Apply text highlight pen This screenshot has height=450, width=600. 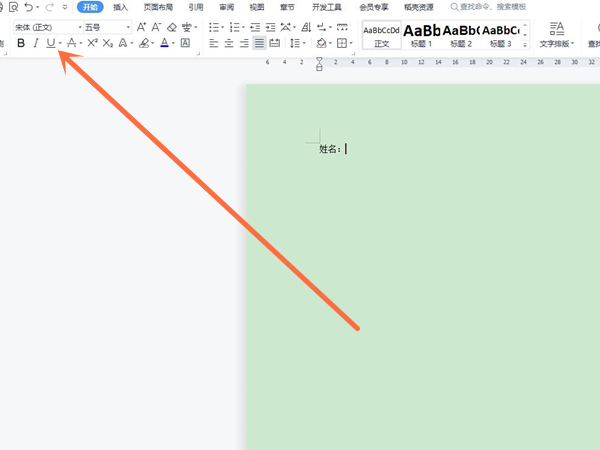pos(144,44)
